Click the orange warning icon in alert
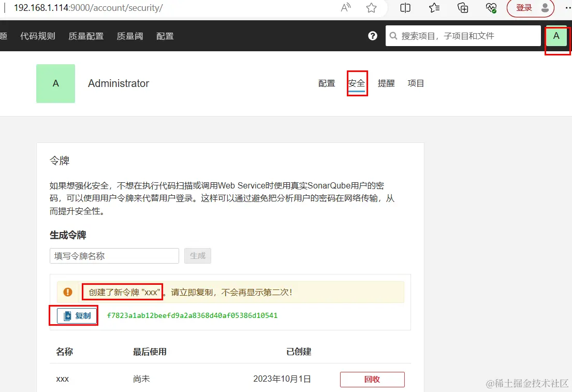Viewport: 572px width, 392px height. pos(67,292)
